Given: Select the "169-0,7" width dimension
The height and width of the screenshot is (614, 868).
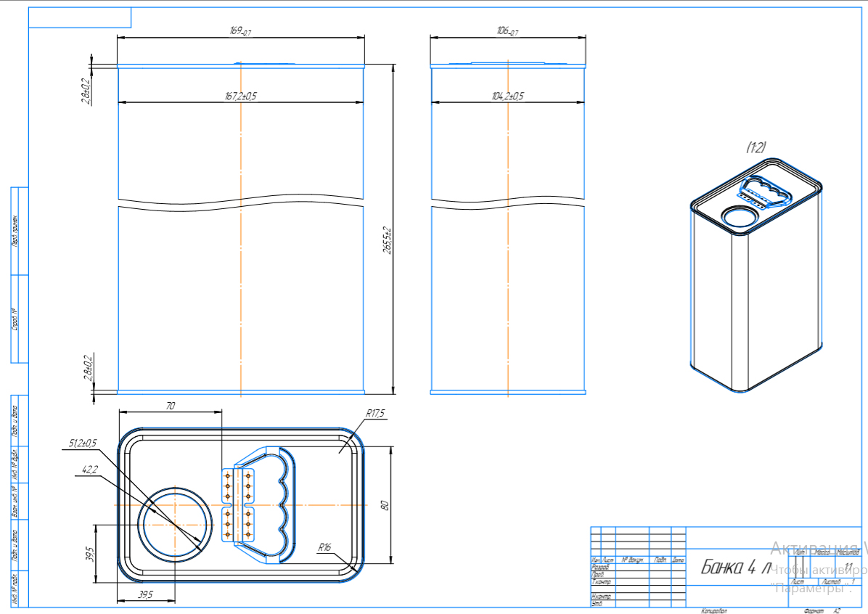Looking at the screenshot, I should pos(241,31).
